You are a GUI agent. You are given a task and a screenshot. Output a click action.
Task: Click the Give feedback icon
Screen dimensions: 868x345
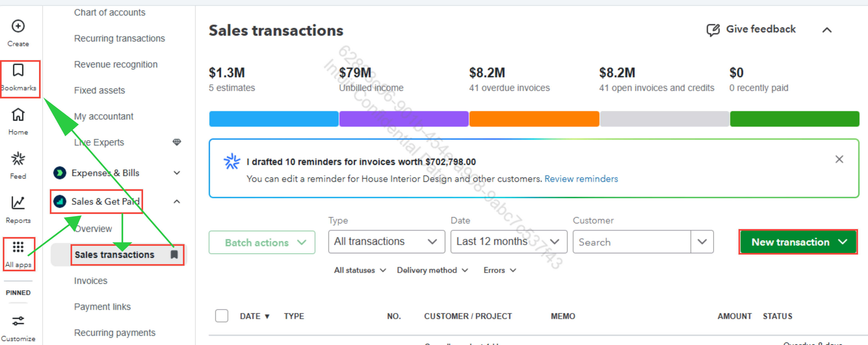click(x=713, y=30)
